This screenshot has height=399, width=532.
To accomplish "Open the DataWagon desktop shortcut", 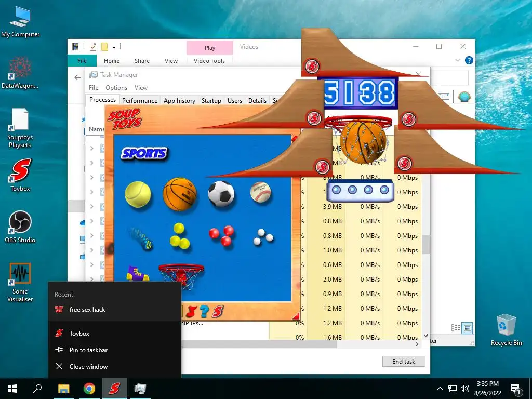I will click(20, 73).
